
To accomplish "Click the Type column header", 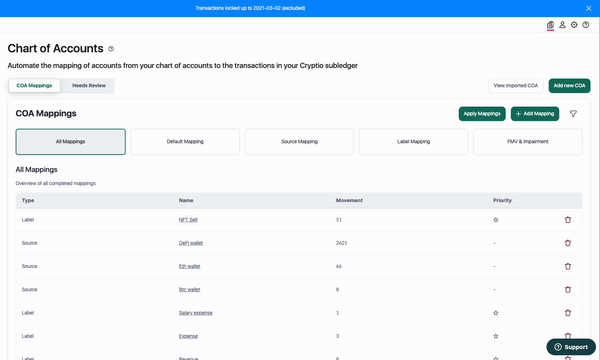I will click(x=28, y=200).
